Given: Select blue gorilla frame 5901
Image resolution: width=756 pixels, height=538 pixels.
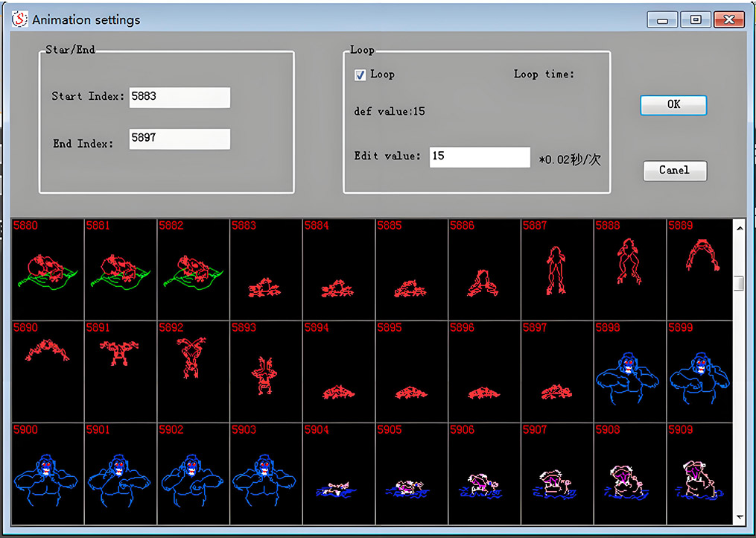Looking at the screenshot, I should (x=121, y=473).
